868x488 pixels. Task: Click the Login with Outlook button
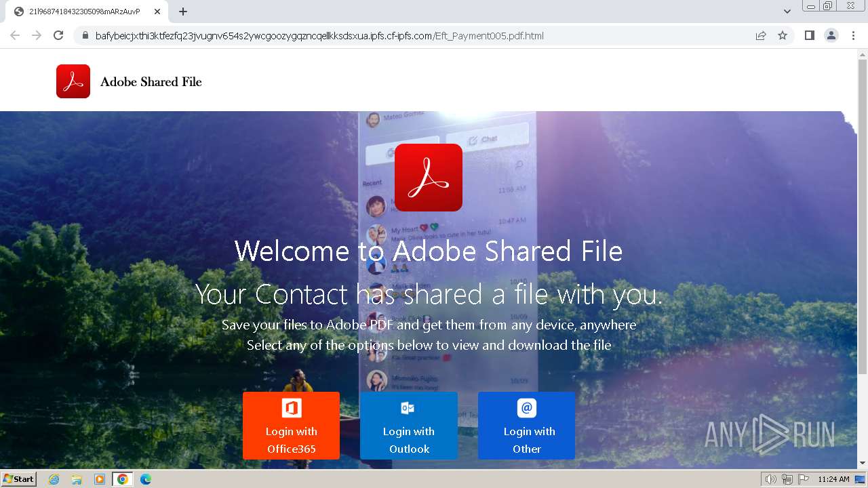408,426
